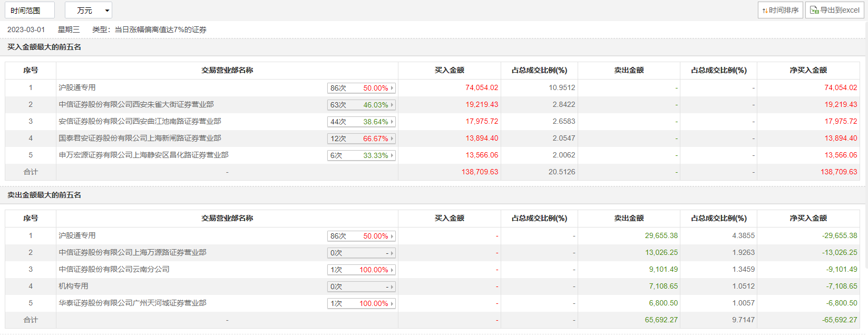Open the 万元 unit dropdown

pyautogui.click(x=88, y=11)
